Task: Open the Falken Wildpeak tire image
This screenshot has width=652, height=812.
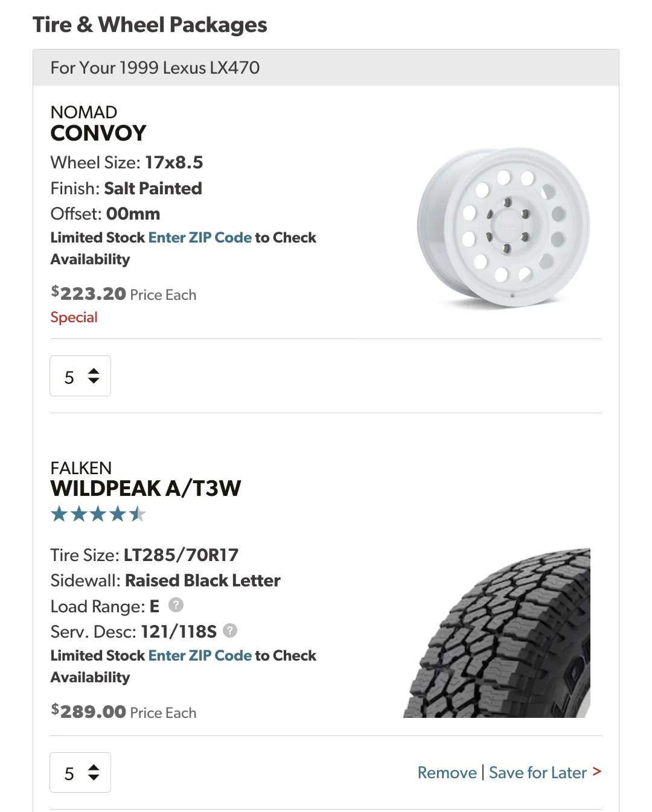Action: tap(497, 633)
